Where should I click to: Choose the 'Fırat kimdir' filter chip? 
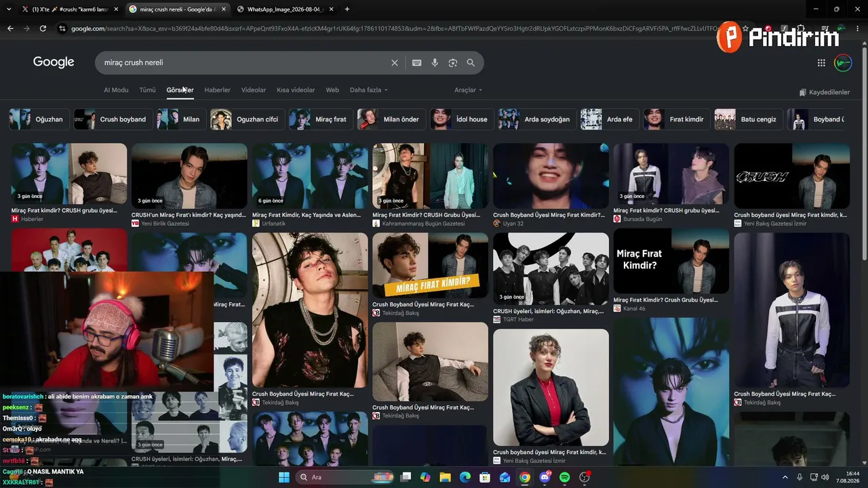pyautogui.click(x=677, y=119)
